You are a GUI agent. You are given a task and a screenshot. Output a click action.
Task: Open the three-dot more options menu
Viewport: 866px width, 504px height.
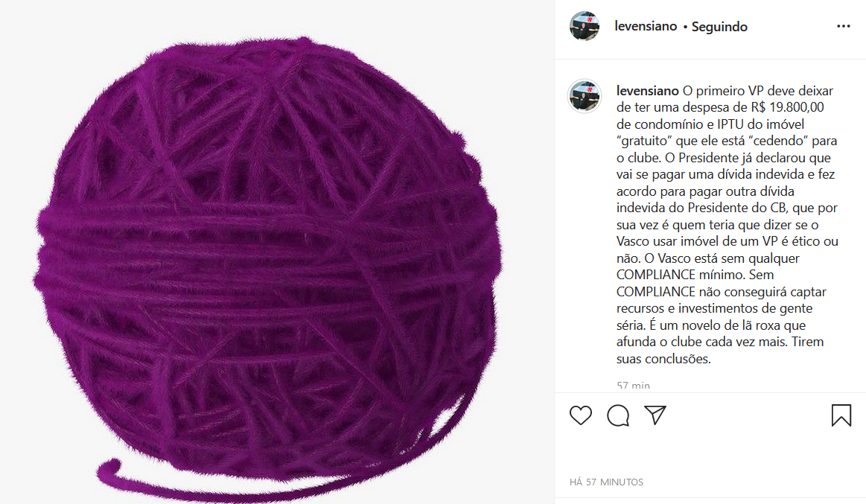(844, 26)
